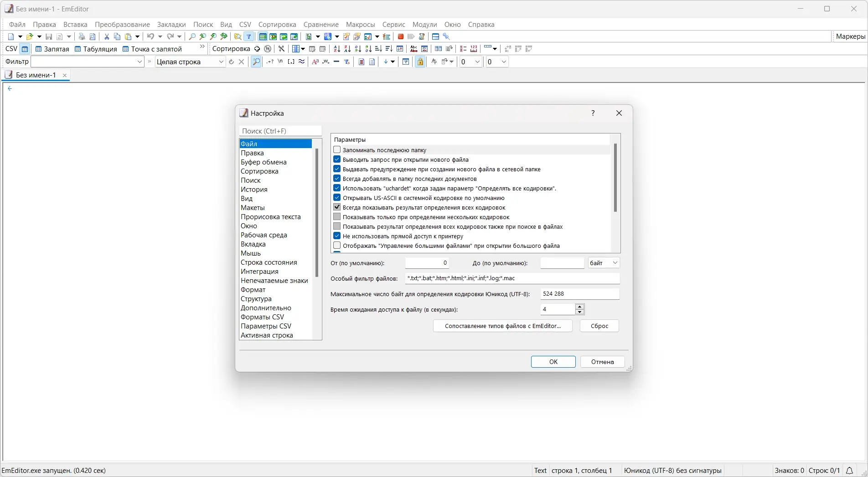
Task: Open the Макросы menu
Action: pyautogui.click(x=360, y=25)
